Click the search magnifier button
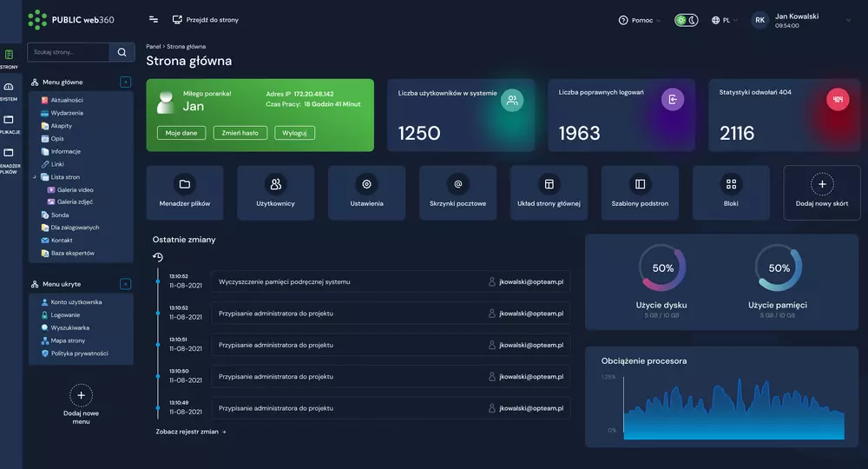Viewport: 868px width, 469px height. point(122,52)
